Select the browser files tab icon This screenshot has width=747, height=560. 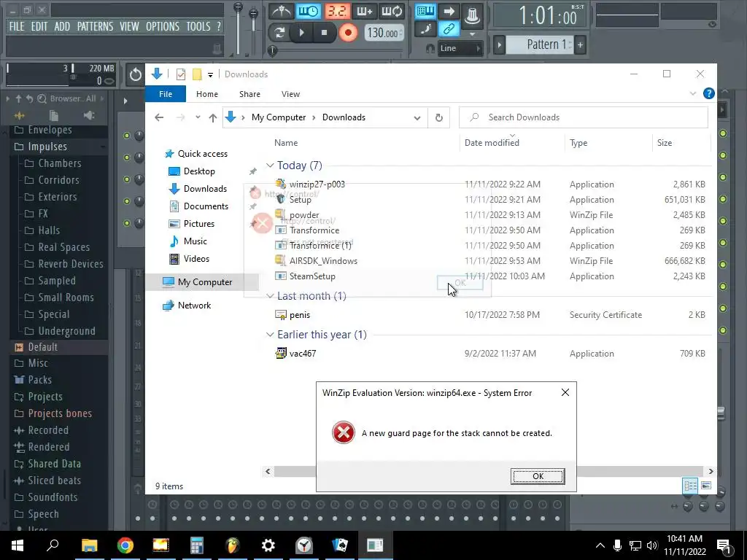[54, 115]
